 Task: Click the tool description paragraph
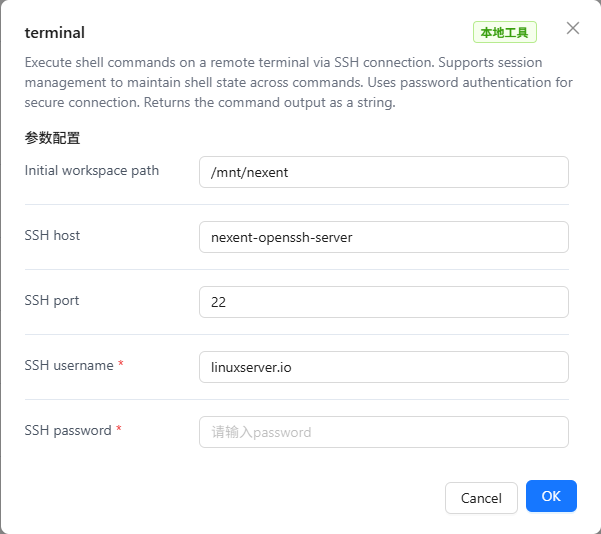(298, 81)
